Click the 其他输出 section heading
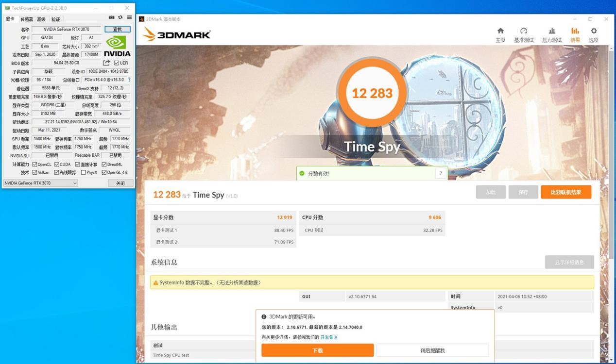The height and width of the screenshot is (364, 616). [x=164, y=327]
